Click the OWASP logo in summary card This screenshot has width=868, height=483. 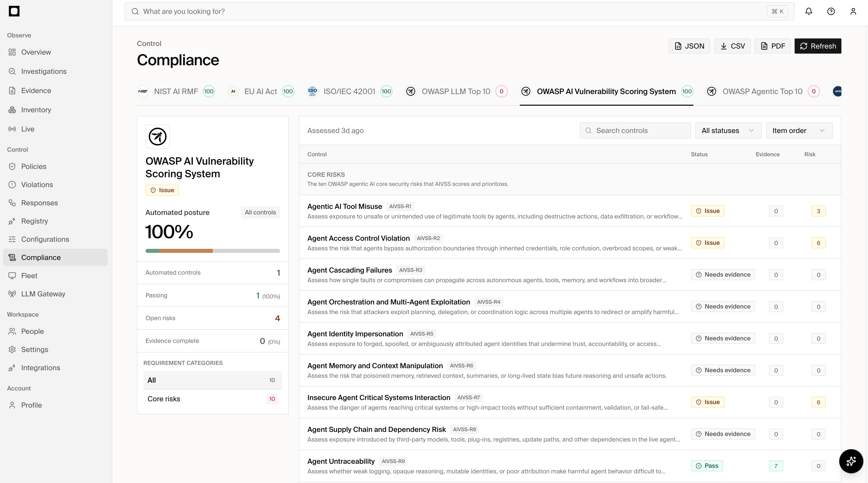[157, 136]
